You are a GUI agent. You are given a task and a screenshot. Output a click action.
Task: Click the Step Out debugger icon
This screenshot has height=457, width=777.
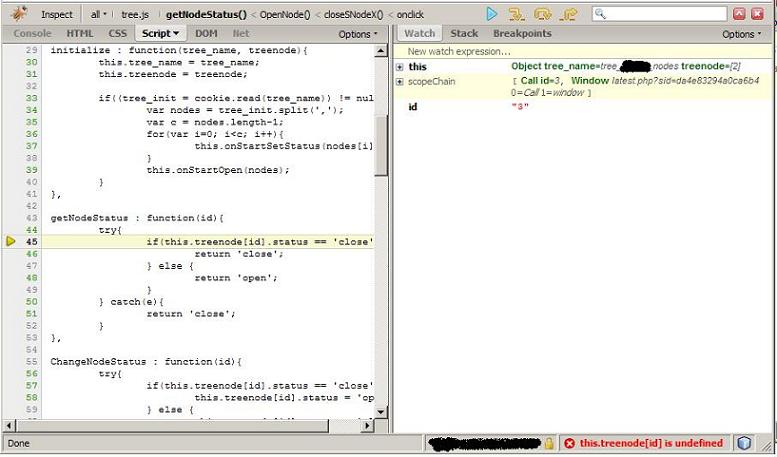pyautogui.click(x=569, y=14)
